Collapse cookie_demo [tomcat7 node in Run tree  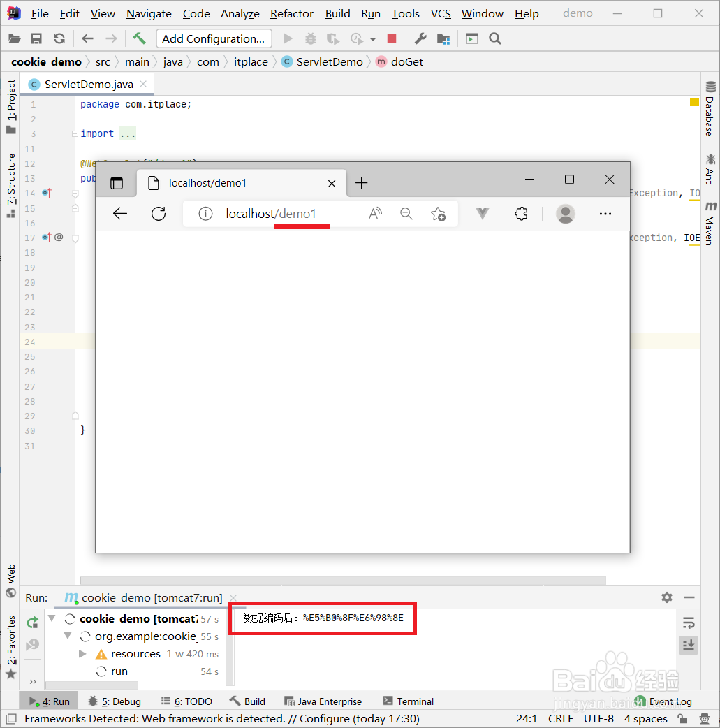[x=52, y=618]
